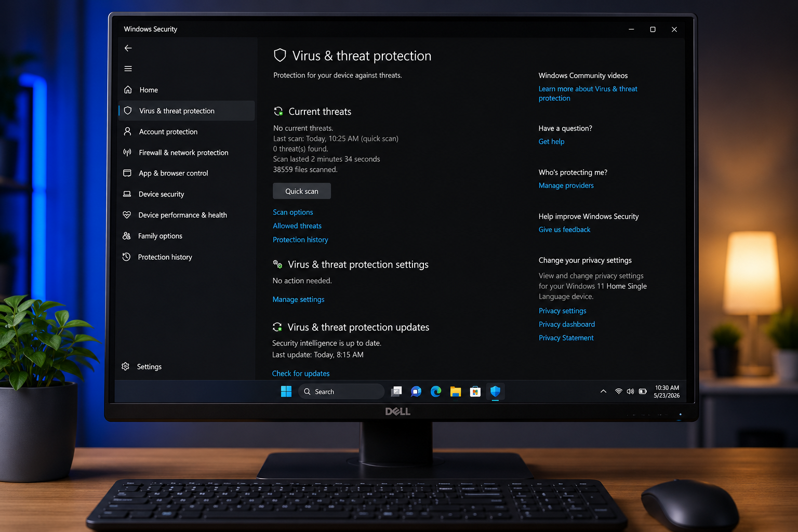This screenshot has height=532, width=798.
Task: Click the Get help link
Action: [551, 141]
